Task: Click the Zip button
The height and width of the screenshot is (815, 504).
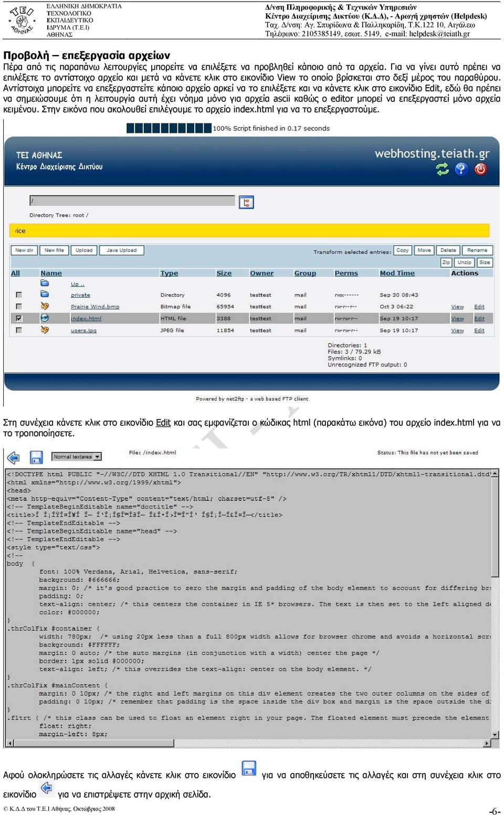Action: pyautogui.click(x=446, y=263)
